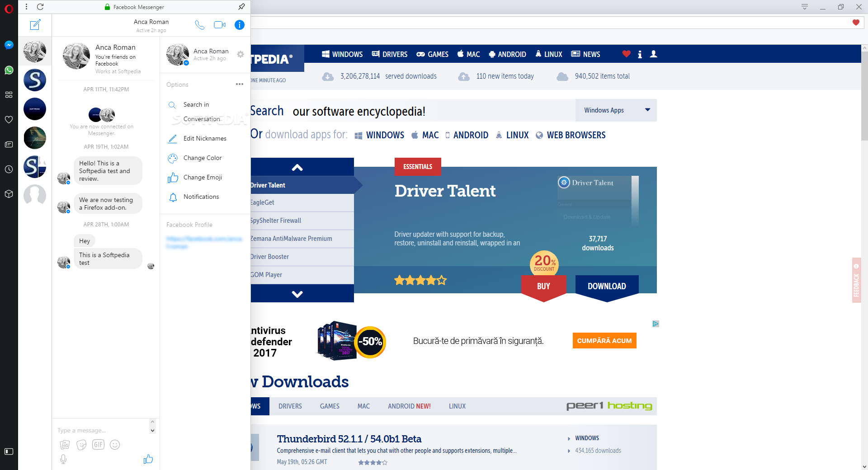Toggle sidebar panel at bottom left
This screenshot has width=868, height=470.
coord(9,451)
